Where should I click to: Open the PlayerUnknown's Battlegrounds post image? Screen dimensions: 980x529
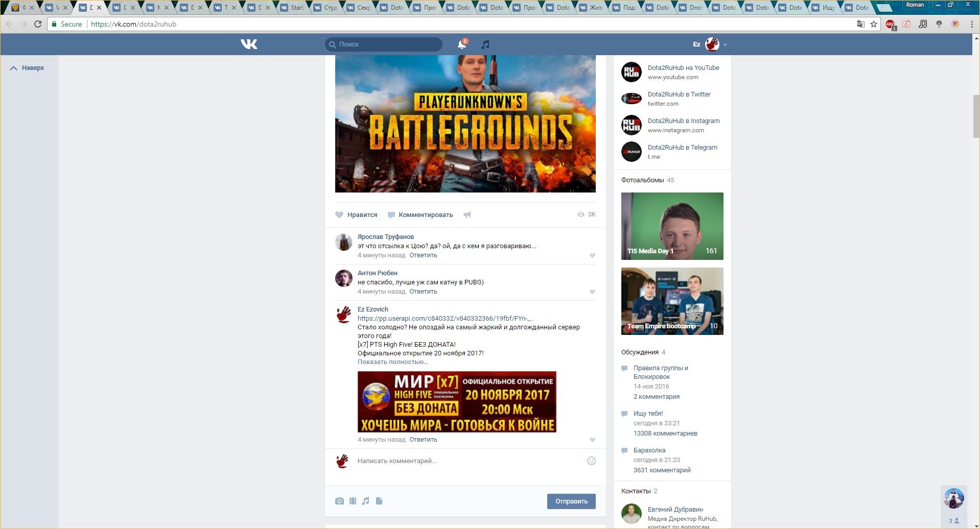coord(465,124)
